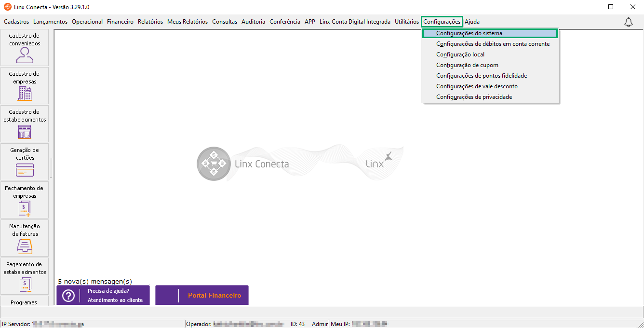Open the Auditoria menu
The image size is (644, 328).
click(x=253, y=22)
